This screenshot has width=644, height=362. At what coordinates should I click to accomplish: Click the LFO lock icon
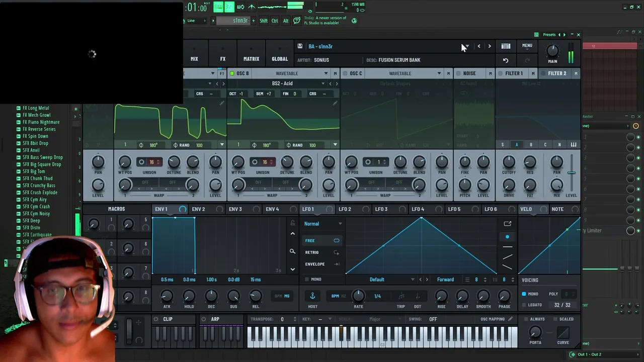(292, 223)
